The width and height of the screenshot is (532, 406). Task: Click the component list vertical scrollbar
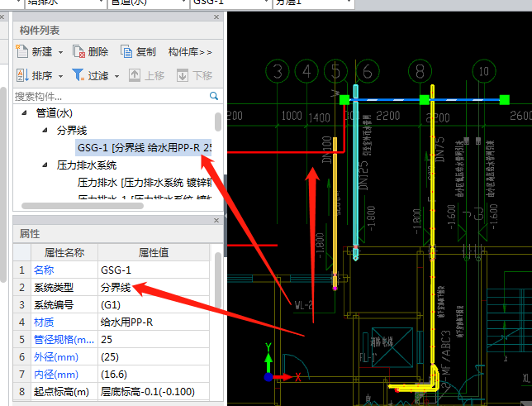tap(218, 122)
